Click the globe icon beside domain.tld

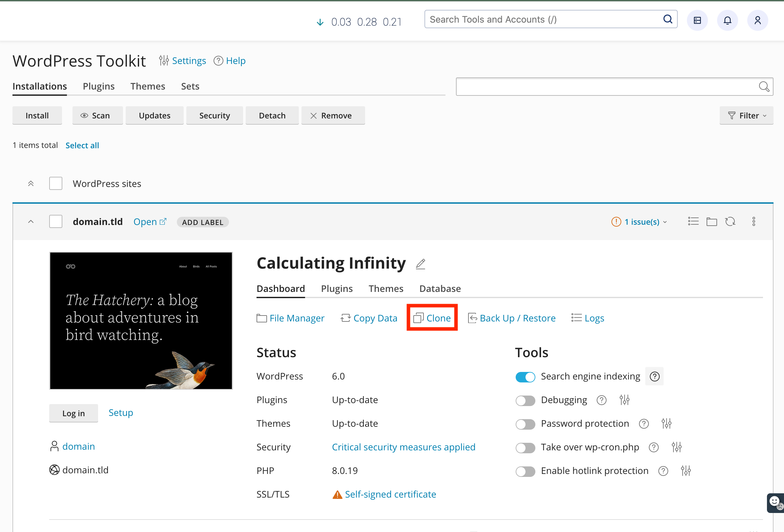click(x=54, y=470)
